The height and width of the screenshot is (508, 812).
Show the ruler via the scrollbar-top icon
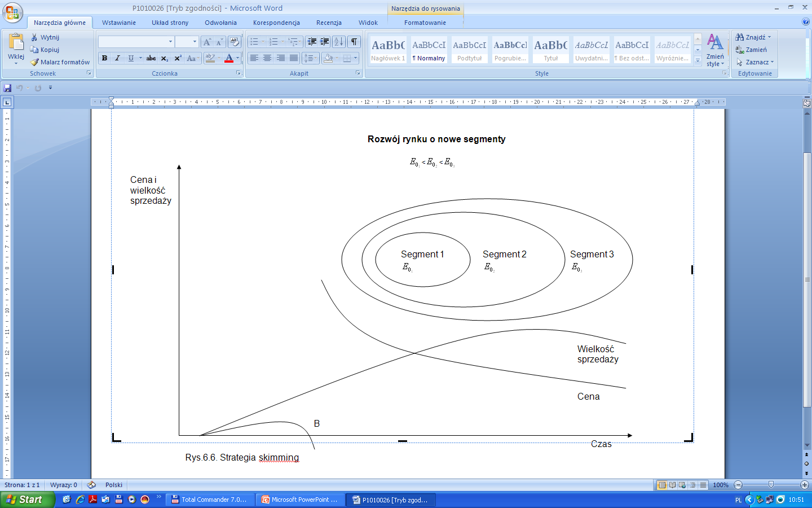[x=807, y=102]
